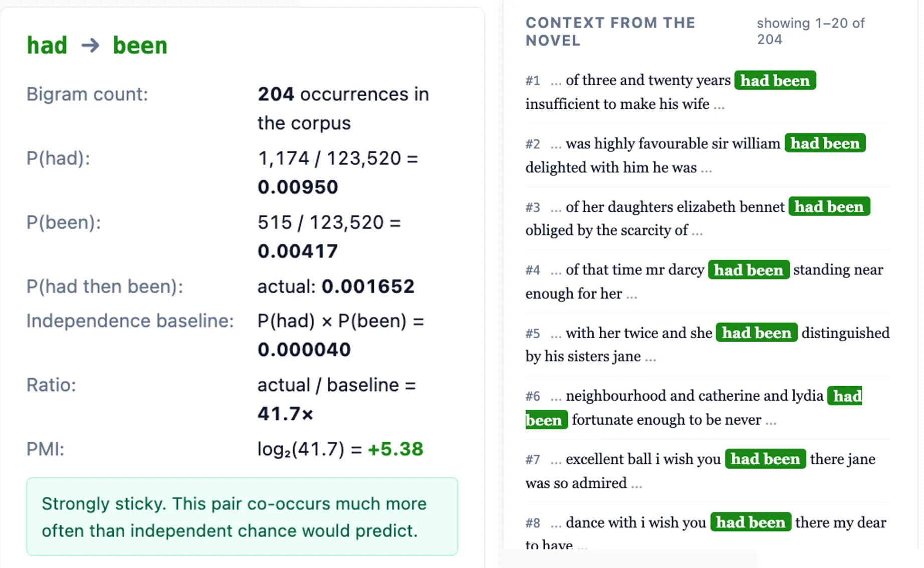Click the independence baseline value 0.000040
The height and width of the screenshot is (568, 924).
click(x=304, y=350)
